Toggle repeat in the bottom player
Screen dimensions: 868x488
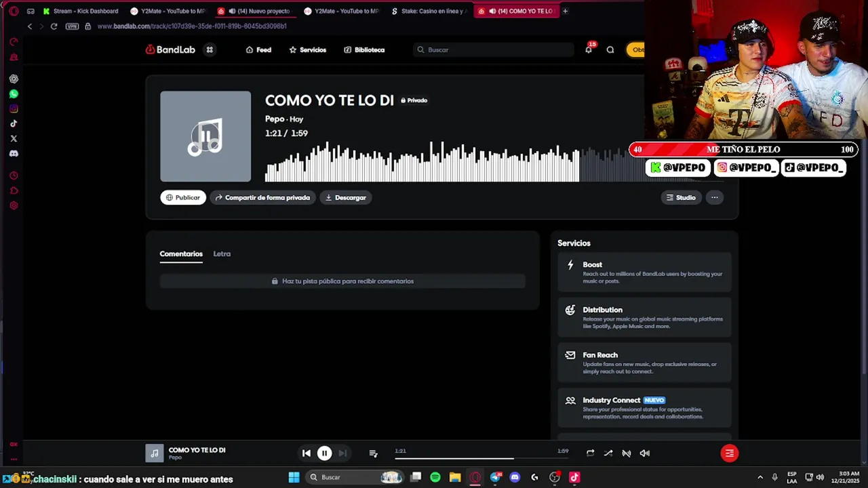pos(590,453)
